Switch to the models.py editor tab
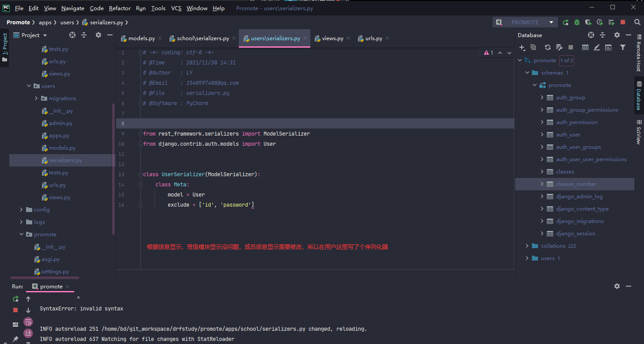 pos(142,38)
